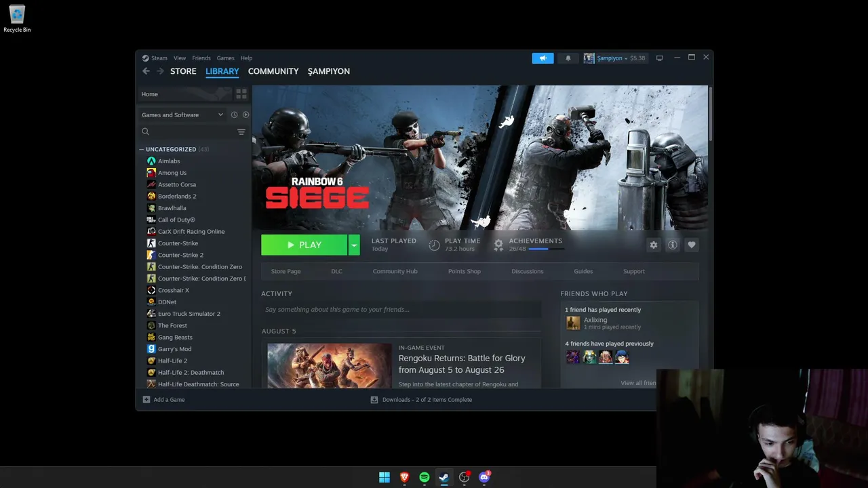Go back with the left arrow in Steam
The height and width of the screenshot is (488, 868).
coord(146,71)
